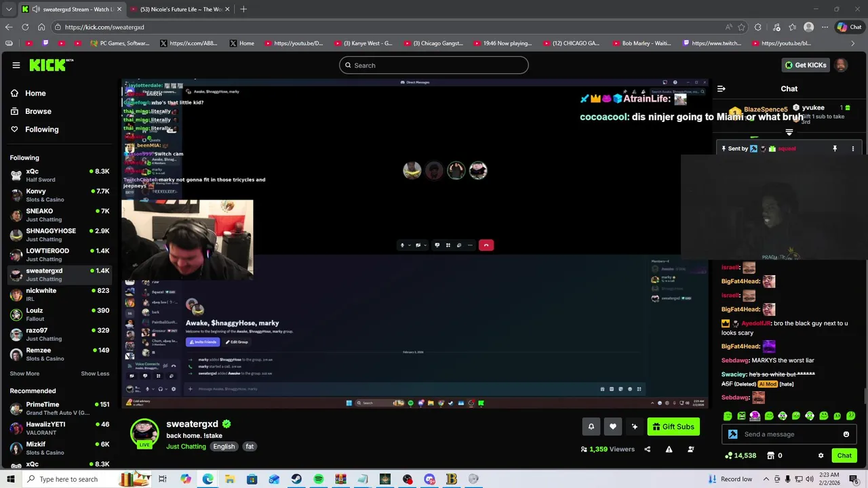Screen dimensions: 868x488
Task: Click the Send a message field
Action: tap(790, 434)
